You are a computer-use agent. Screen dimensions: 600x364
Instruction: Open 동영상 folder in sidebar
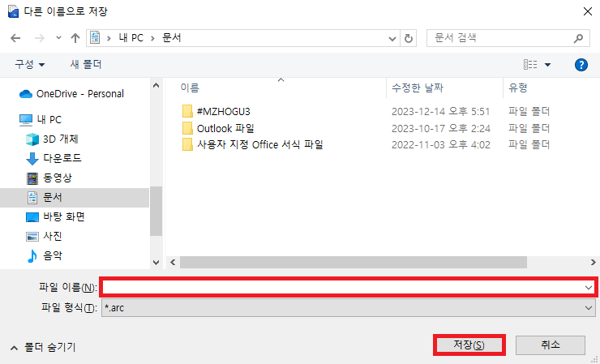(x=58, y=178)
